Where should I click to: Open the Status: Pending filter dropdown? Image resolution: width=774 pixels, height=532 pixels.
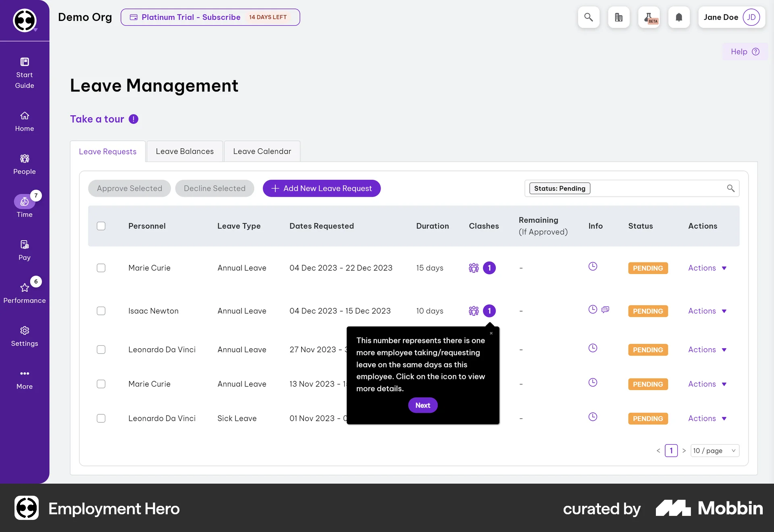tap(560, 188)
